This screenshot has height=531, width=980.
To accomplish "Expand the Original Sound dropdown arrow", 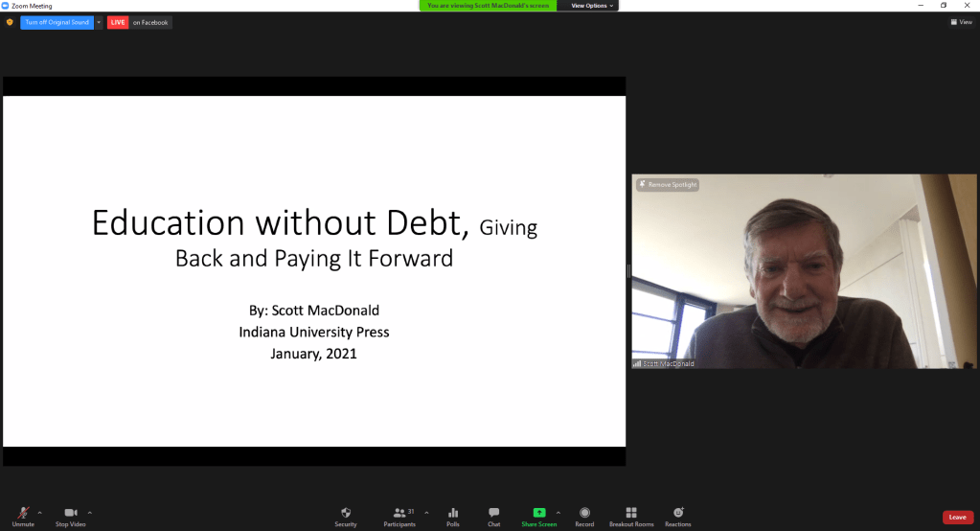I will 99,22.
